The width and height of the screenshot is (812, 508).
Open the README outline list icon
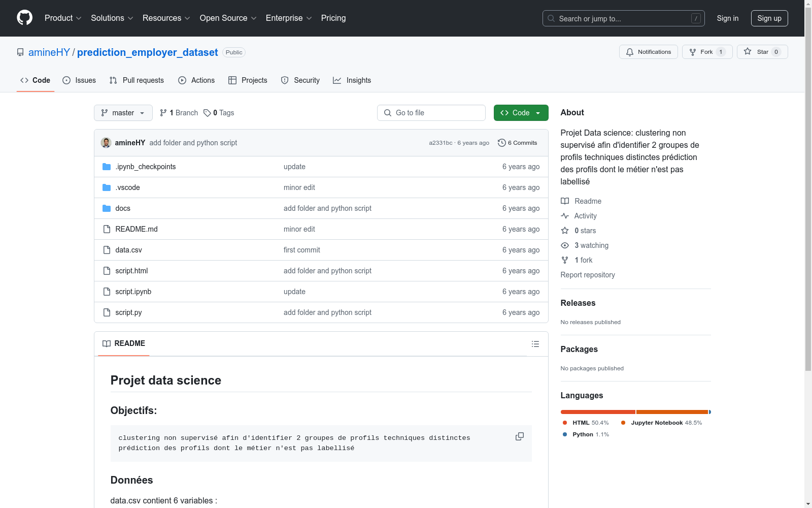[x=535, y=344]
